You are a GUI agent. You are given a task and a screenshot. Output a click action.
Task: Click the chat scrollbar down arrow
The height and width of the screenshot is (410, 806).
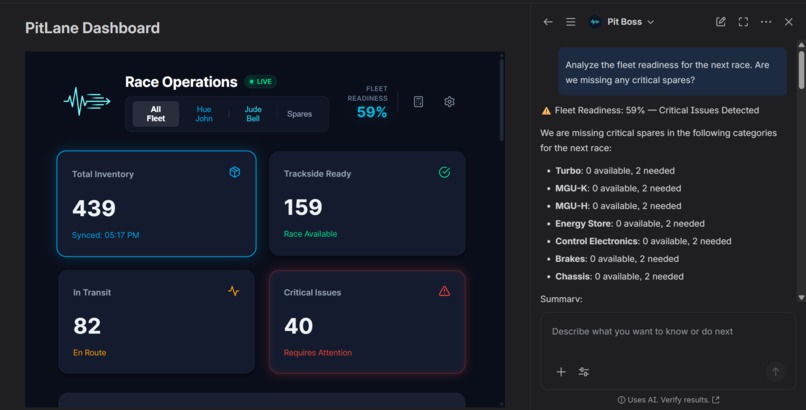pyautogui.click(x=801, y=297)
